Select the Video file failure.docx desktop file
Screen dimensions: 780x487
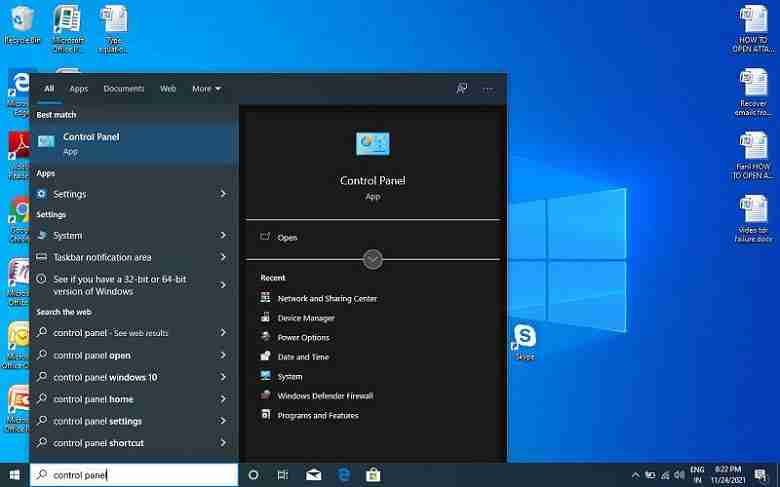pos(753,218)
